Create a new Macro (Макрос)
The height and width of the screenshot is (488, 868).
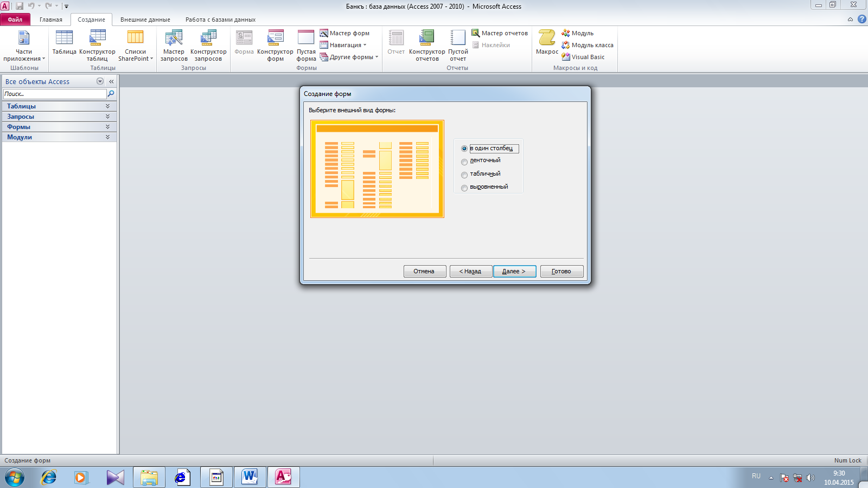[547, 43]
